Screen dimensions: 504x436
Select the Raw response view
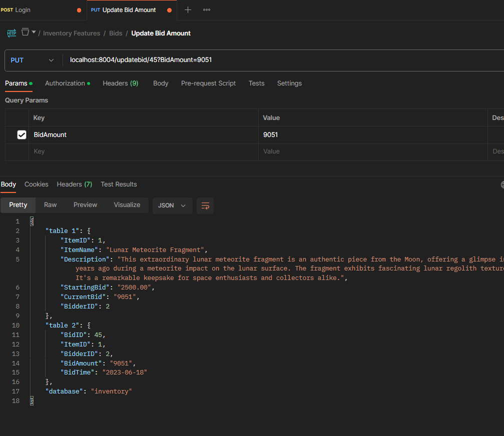point(50,205)
